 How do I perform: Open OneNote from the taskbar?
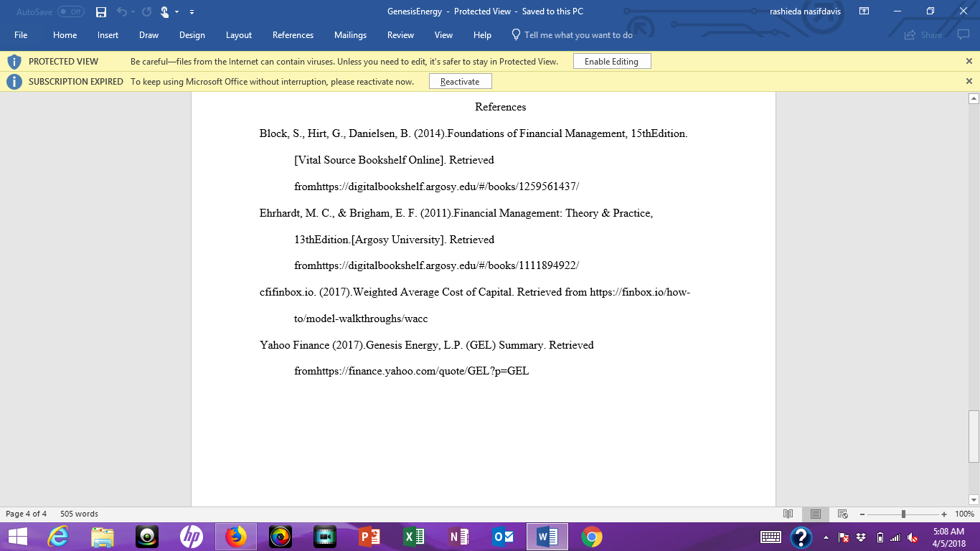(x=458, y=537)
